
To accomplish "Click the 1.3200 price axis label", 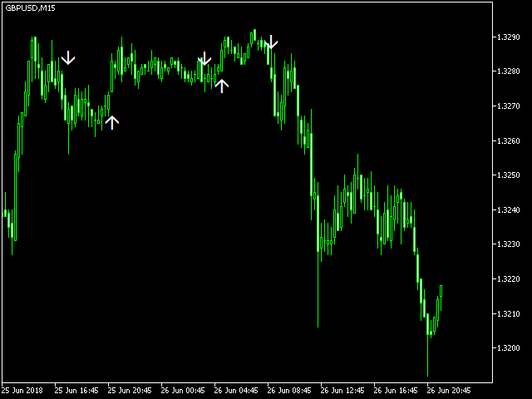I will click(508, 348).
